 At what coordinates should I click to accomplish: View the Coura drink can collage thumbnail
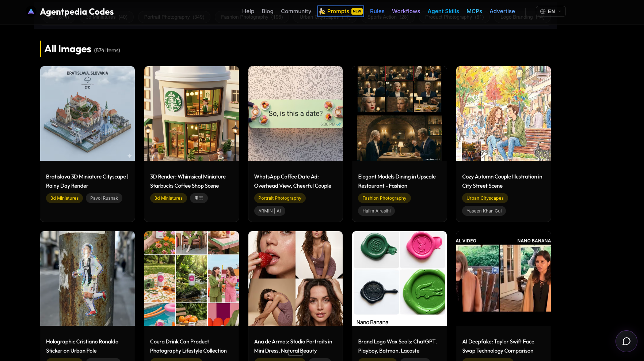[x=191, y=278]
